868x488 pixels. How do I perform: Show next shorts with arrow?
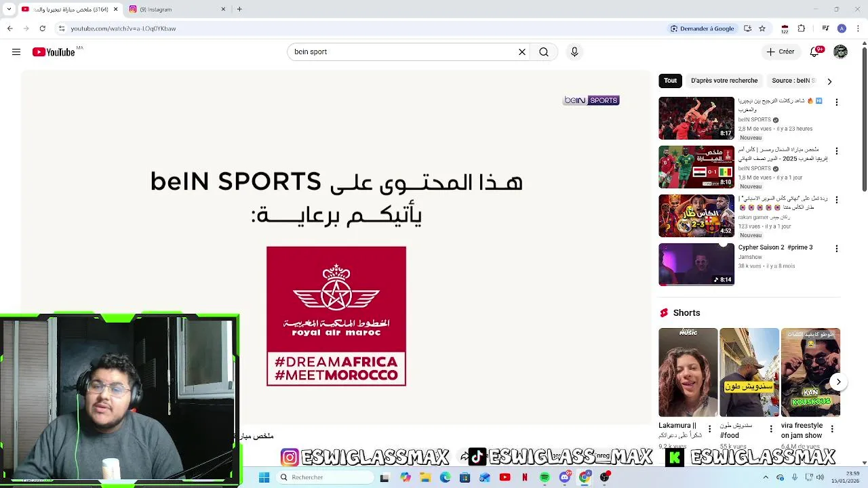pos(838,382)
